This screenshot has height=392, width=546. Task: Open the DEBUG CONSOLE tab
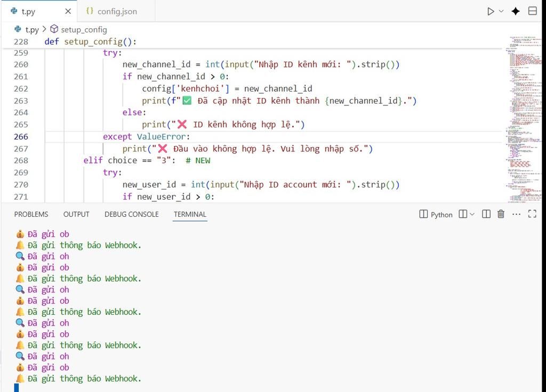[x=131, y=214]
